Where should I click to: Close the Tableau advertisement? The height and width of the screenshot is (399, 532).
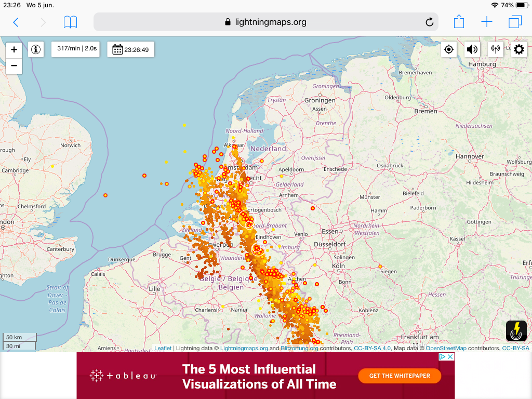tap(450, 356)
